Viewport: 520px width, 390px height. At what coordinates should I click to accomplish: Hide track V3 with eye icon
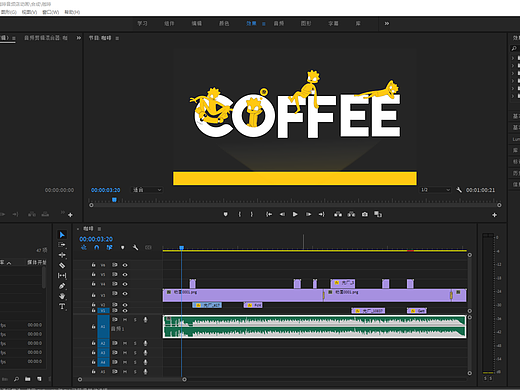(x=125, y=294)
